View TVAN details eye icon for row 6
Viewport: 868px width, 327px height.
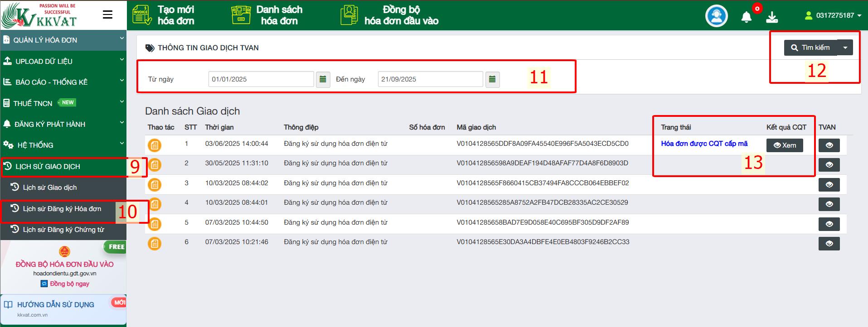click(829, 244)
